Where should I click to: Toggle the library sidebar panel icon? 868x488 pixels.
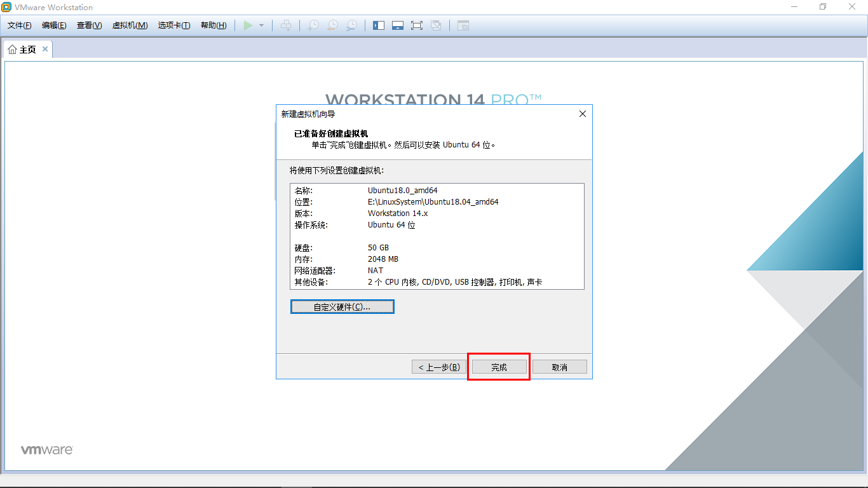[x=378, y=25]
